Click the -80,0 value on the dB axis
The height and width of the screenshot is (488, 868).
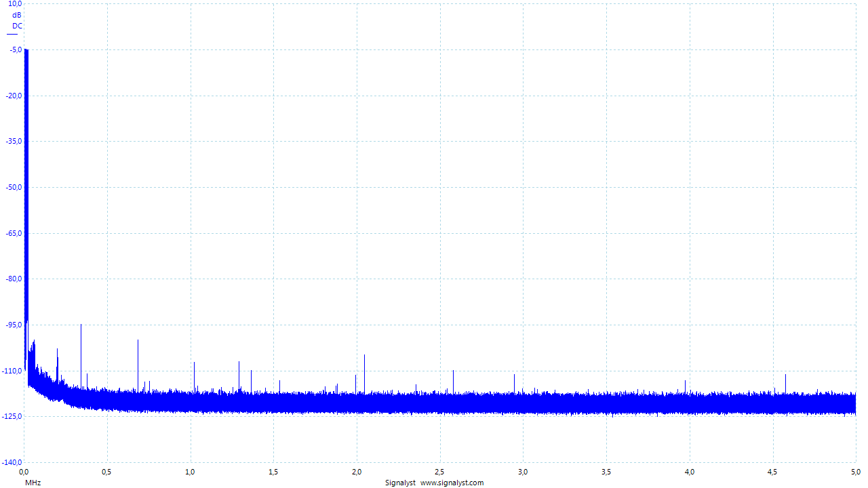pyautogui.click(x=14, y=279)
